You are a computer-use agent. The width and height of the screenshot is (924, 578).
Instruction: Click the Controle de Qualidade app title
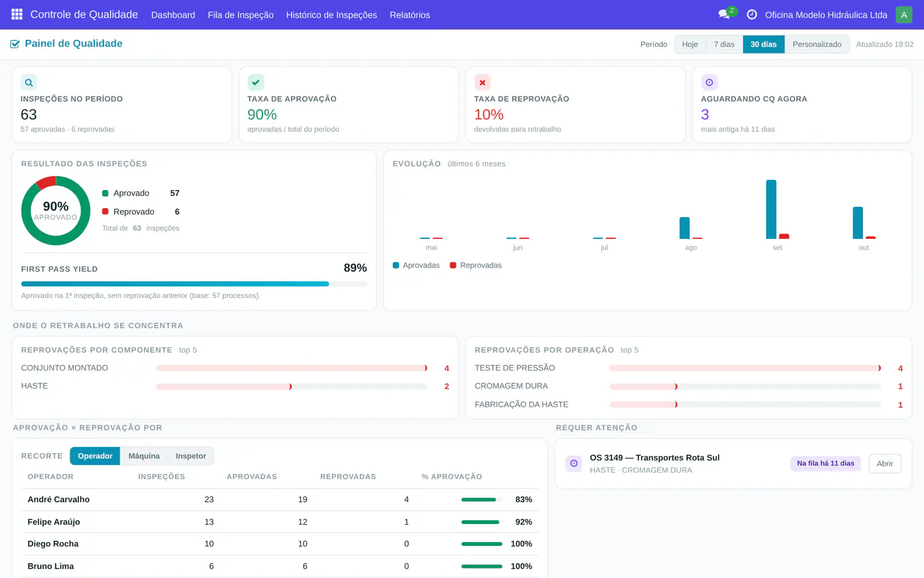[x=84, y=15]
